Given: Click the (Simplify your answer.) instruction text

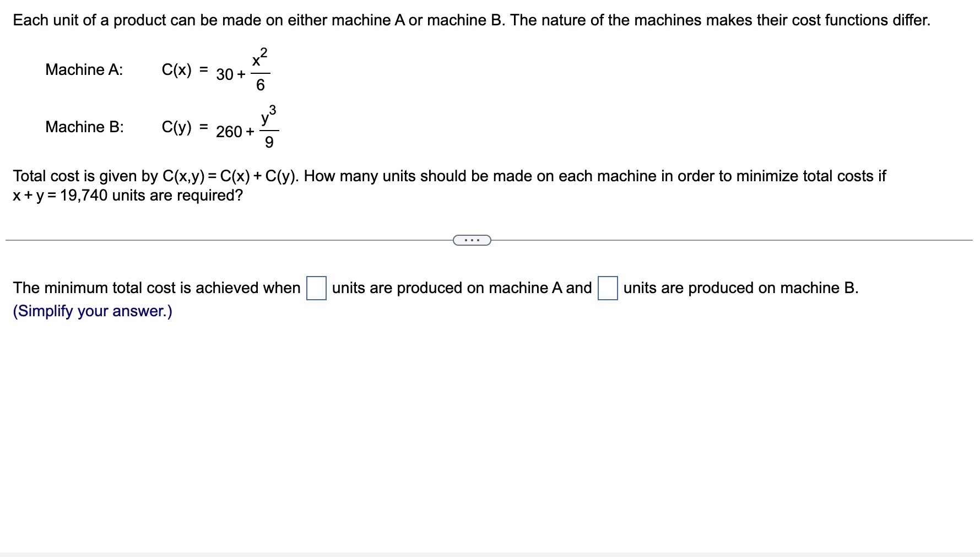Looking at the screenshot, I should [92, 311].
